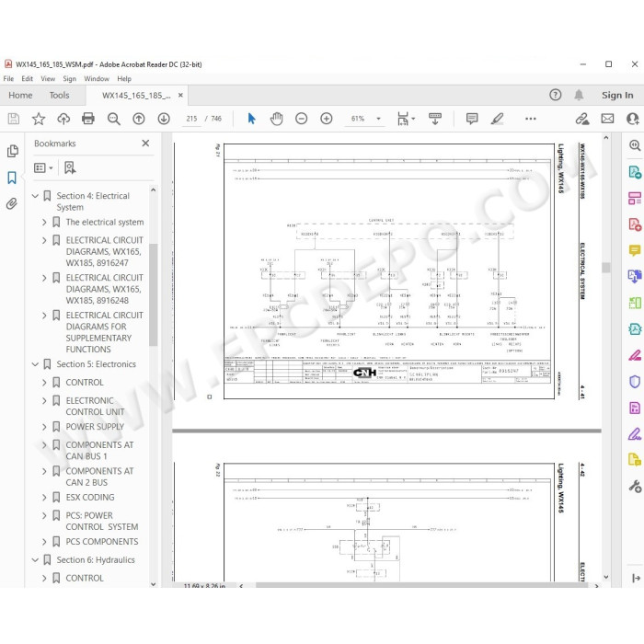The image size is (644, 644).
Task: Activate the Hand pan tool
Action: coord(276,119)
